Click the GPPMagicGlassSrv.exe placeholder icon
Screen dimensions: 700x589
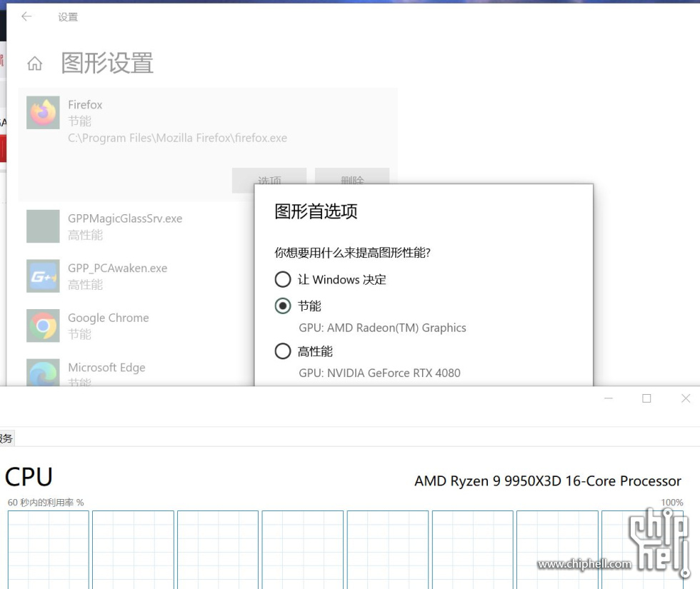(x=43, y=226)
